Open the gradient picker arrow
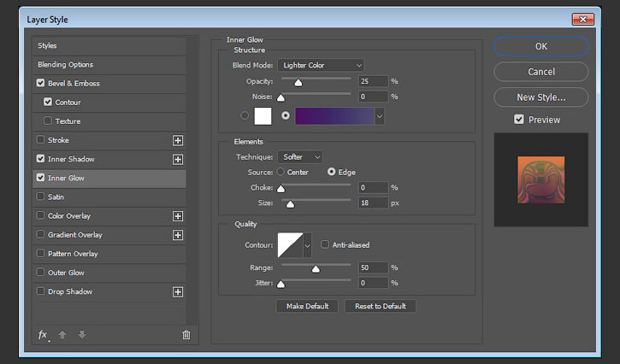This screenshot has width=620, height=364. [380, 116]
